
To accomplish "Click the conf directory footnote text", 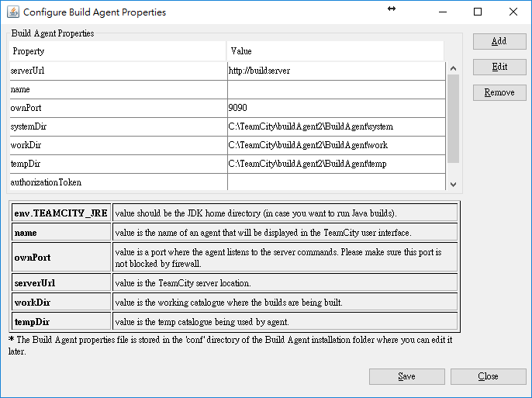I will coord(231,345).
